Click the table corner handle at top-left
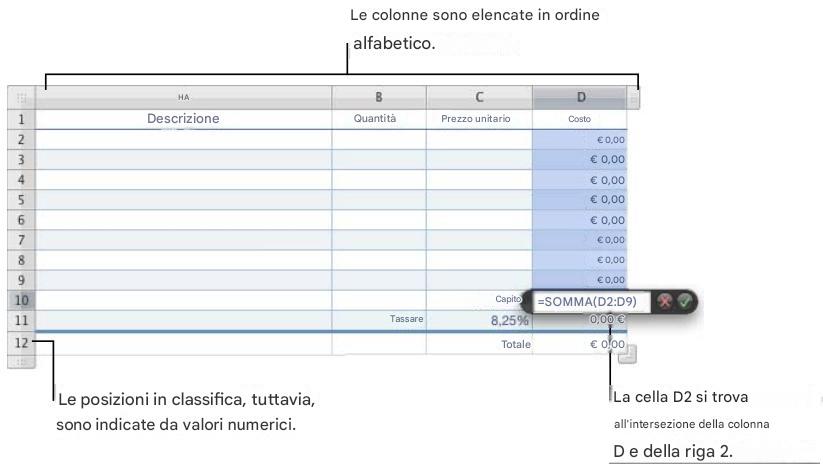Screen dimensions: 823x464 22,98
